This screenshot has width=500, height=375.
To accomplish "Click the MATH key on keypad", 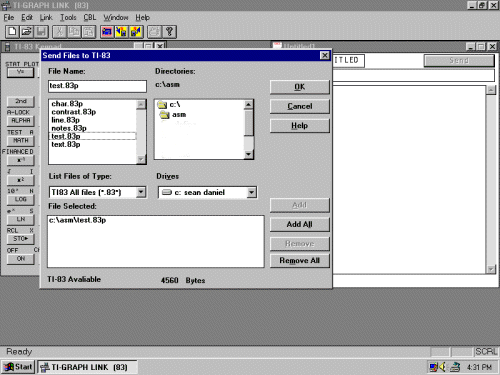I will coord(21,141).
